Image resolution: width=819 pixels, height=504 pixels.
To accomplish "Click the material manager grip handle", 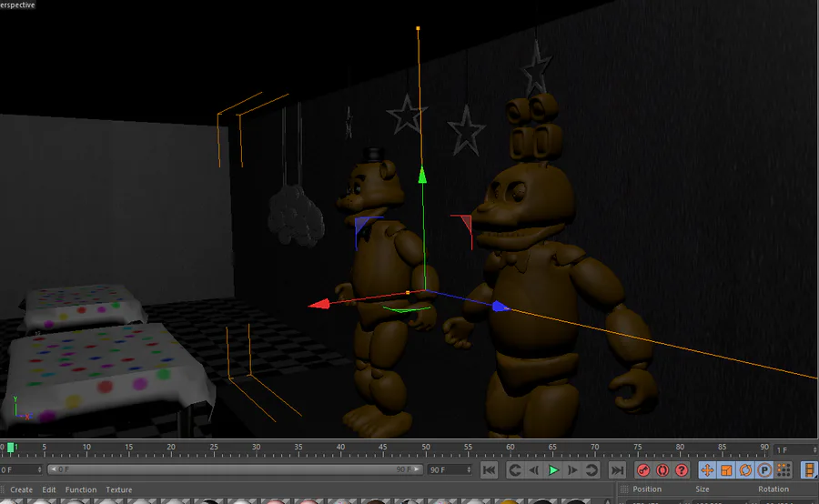I will click(x=3, y=489).
